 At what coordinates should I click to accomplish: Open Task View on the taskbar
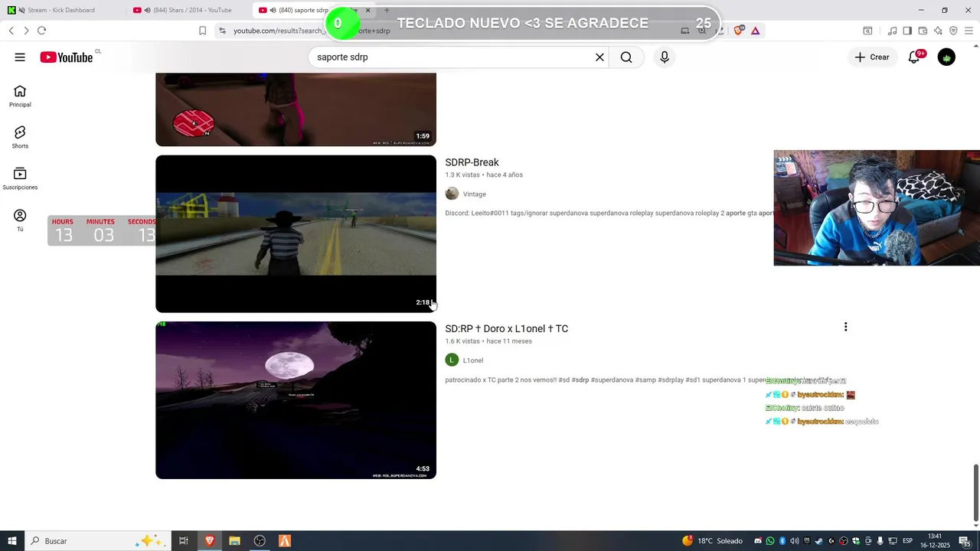click(x=184, y=541)
